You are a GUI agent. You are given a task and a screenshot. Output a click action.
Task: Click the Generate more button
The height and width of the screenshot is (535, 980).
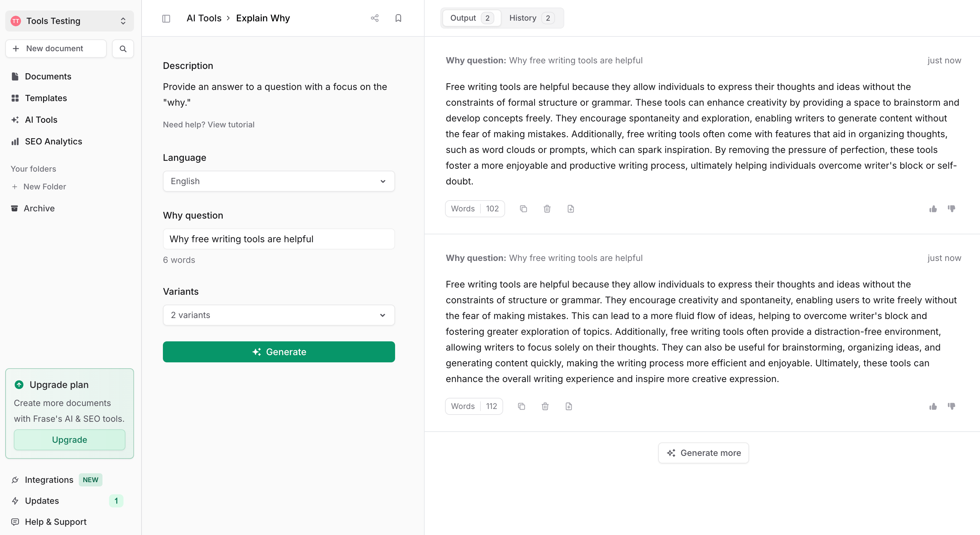(x=703, y=453)
